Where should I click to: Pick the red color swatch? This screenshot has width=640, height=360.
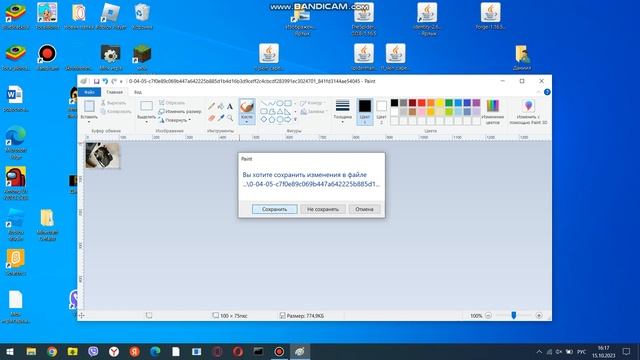click(421, 102)
